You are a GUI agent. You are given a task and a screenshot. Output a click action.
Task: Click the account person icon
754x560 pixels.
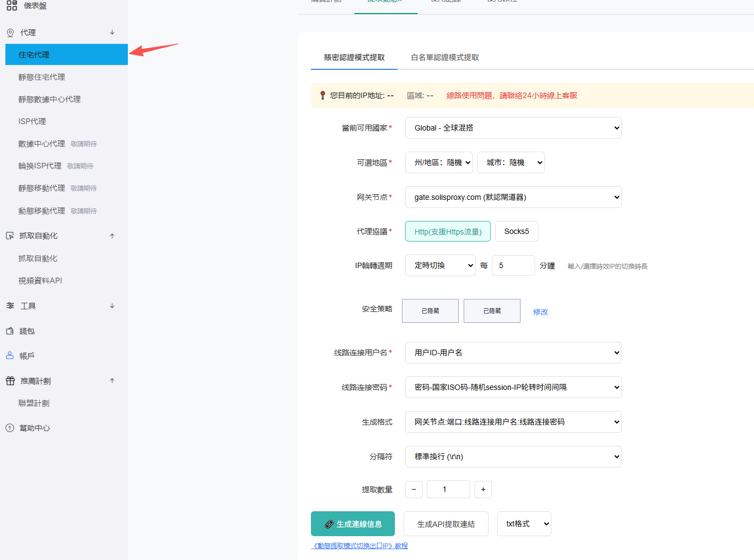coord(10,356)
